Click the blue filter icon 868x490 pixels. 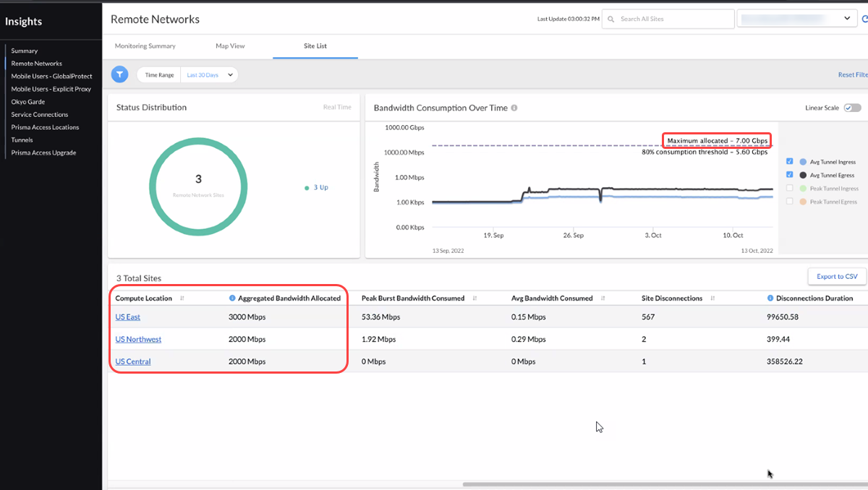coord(119,74)
